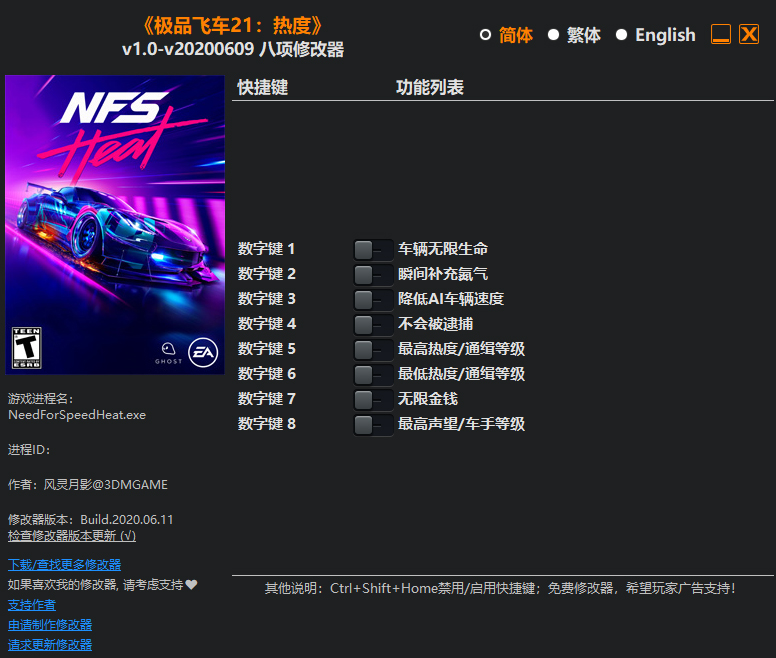Minimize the trainer window

point(721,34)
